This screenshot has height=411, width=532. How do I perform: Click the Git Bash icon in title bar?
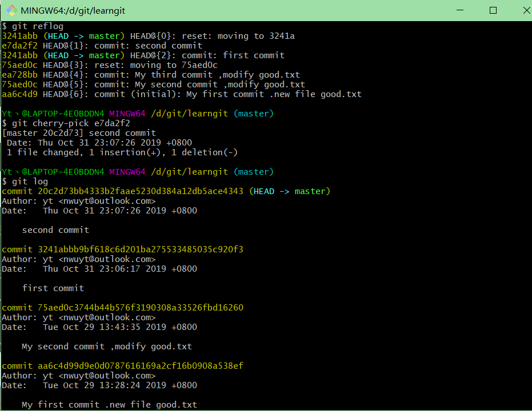pyautogui.click(x=11, y=10)
